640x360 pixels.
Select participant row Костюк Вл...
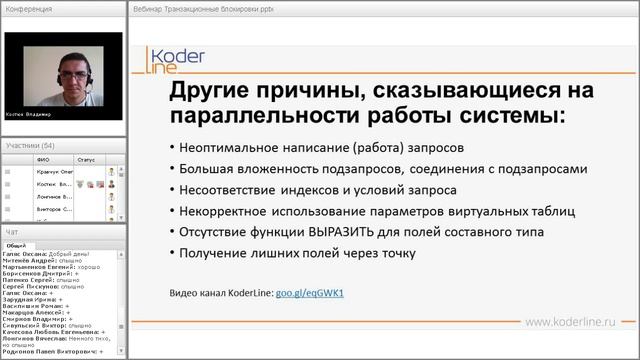(60, 184)
